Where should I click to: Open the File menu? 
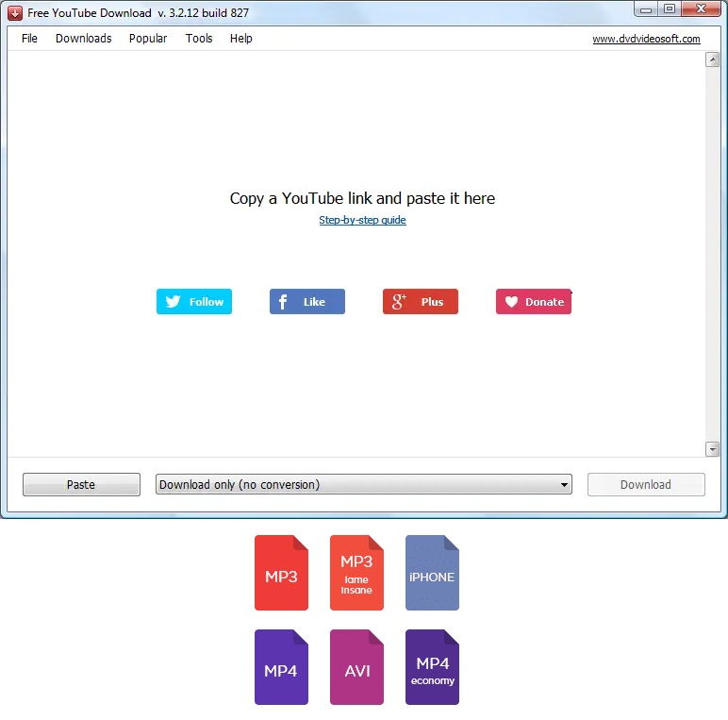(x=29, y=39)
